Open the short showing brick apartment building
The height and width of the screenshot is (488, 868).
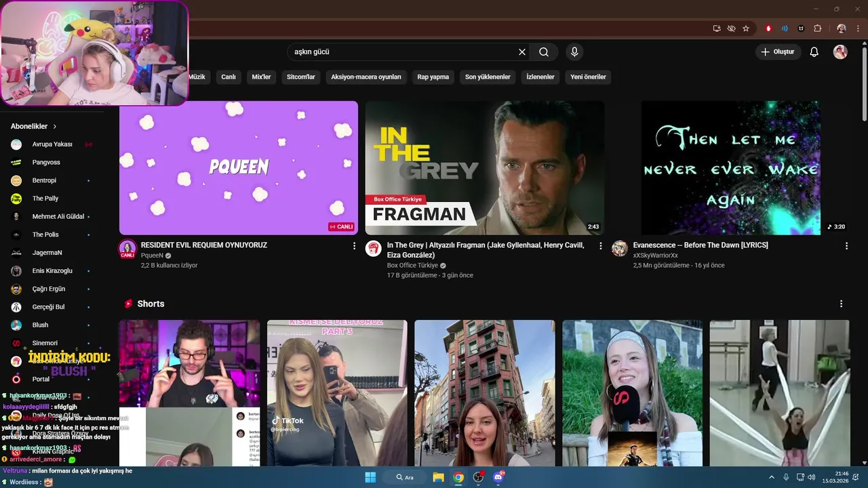[485, 393]
